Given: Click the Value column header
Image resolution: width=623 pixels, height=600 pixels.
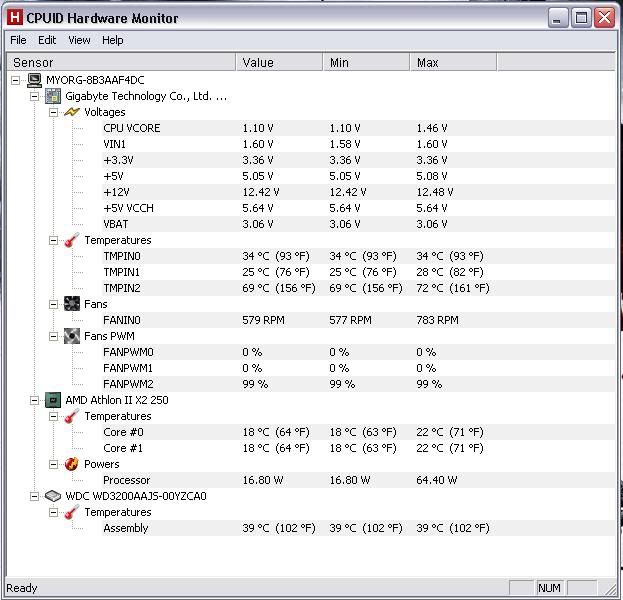Looking at the screenshot, I should (279, 62).
